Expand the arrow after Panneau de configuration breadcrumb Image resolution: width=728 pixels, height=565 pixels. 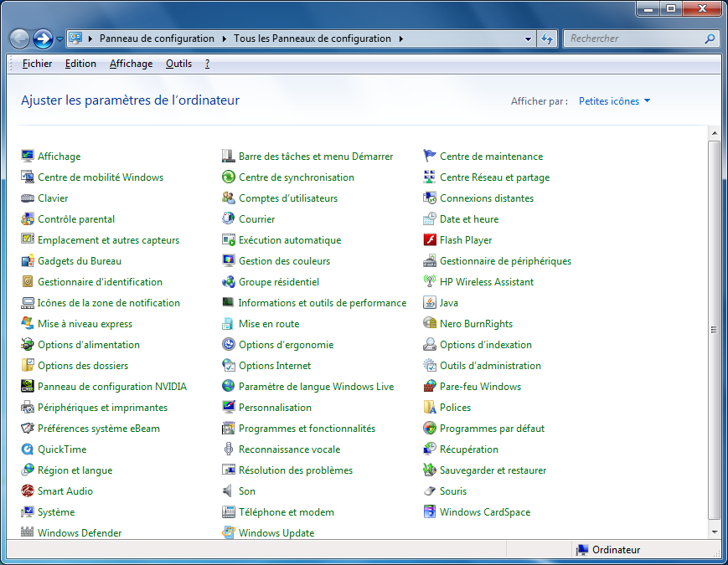coord(225,39)
